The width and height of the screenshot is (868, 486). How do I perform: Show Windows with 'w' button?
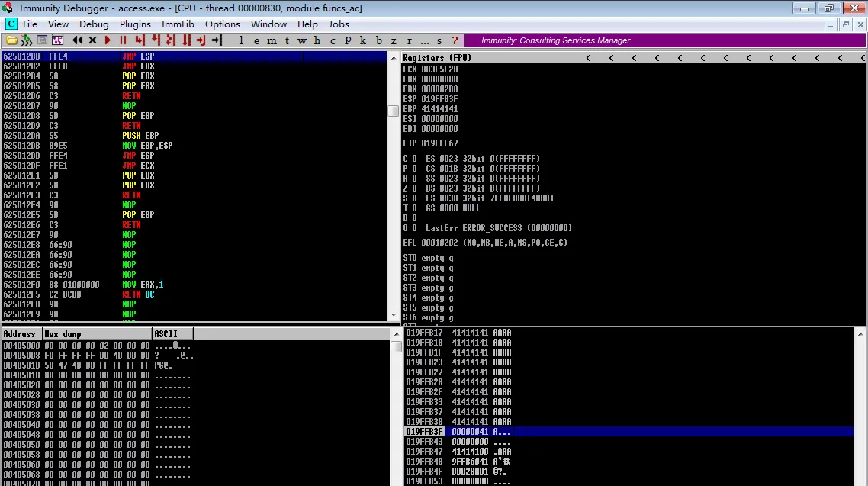click(x=302, y=40)
